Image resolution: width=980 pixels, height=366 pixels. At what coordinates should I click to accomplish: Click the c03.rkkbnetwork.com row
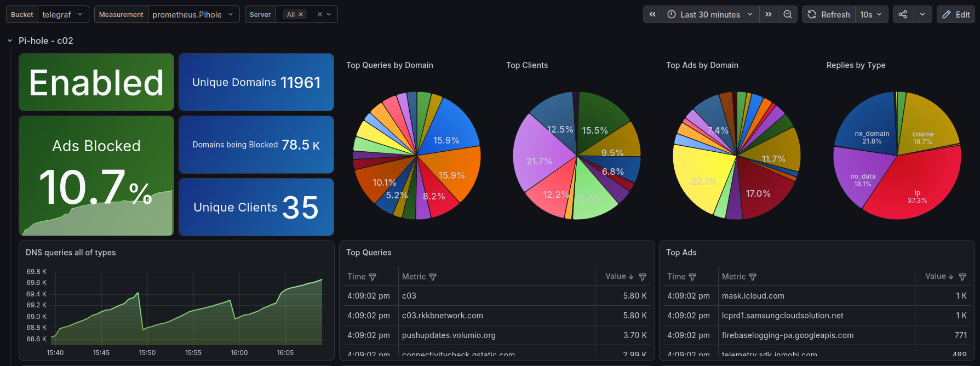coord(497,316)
